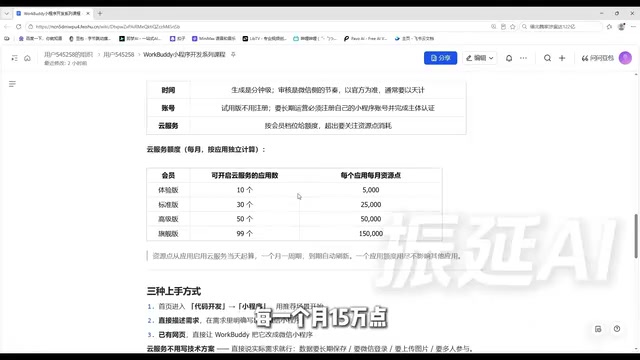Click the 云服务 row header cell
Screen dimensions: 640x360
tap(168, 126)
